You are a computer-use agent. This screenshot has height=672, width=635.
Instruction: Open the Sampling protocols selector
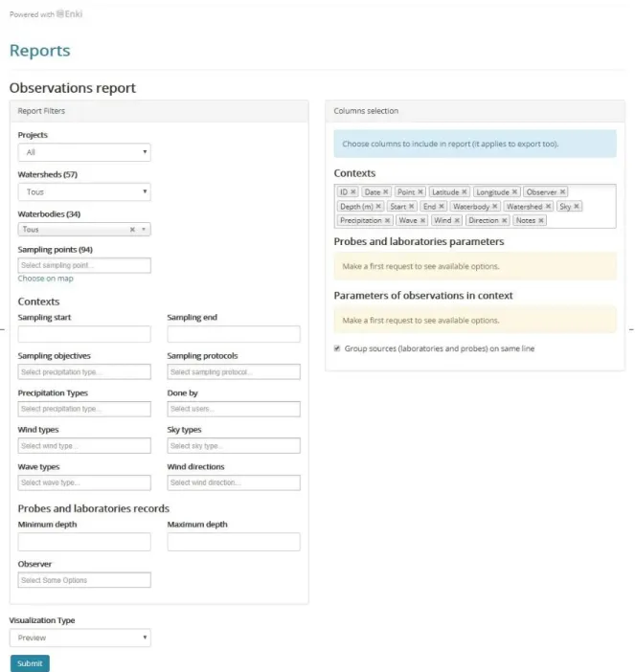[x=234, y=372]
